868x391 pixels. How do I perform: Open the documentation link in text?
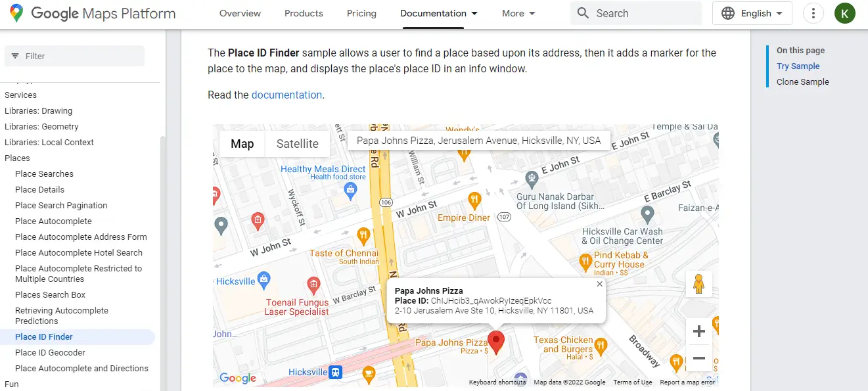286,95
